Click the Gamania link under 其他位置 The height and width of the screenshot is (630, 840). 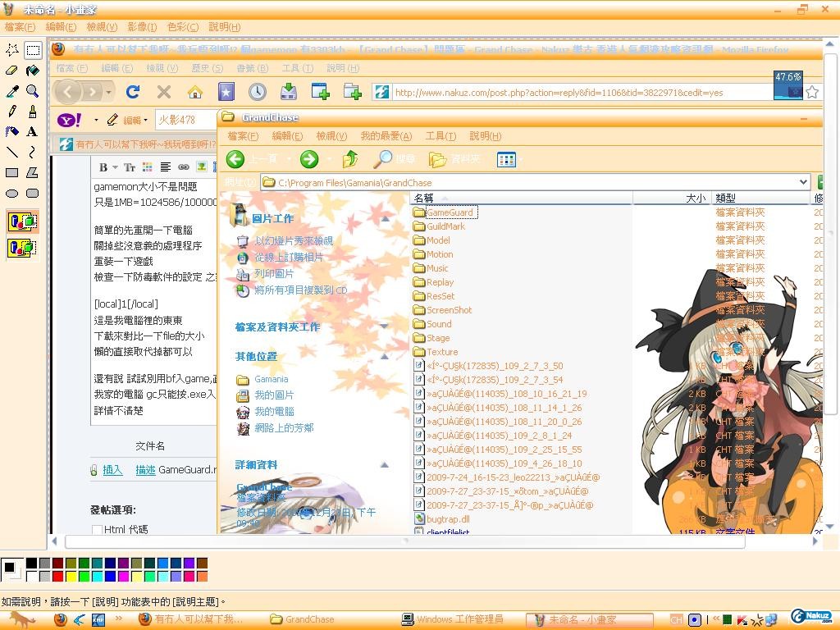tap(271, 379)
